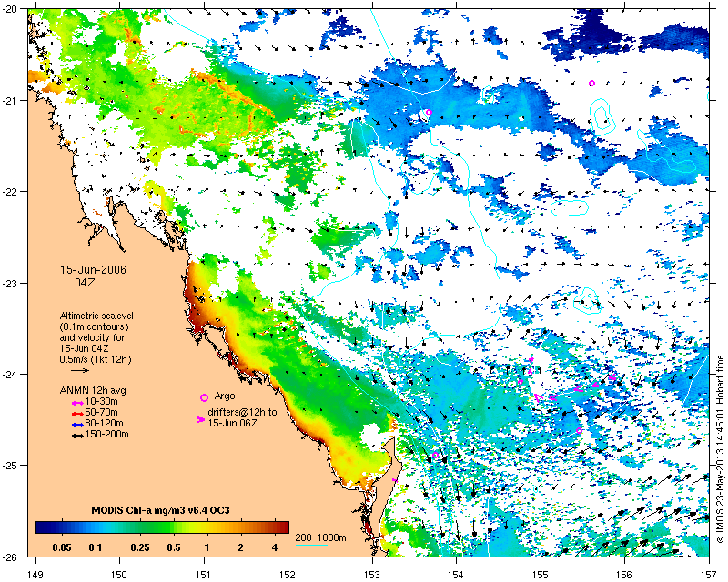Click the -20 latitude axis label
Viewport: 728px width, 582px height.
click(x=10, y=10)
